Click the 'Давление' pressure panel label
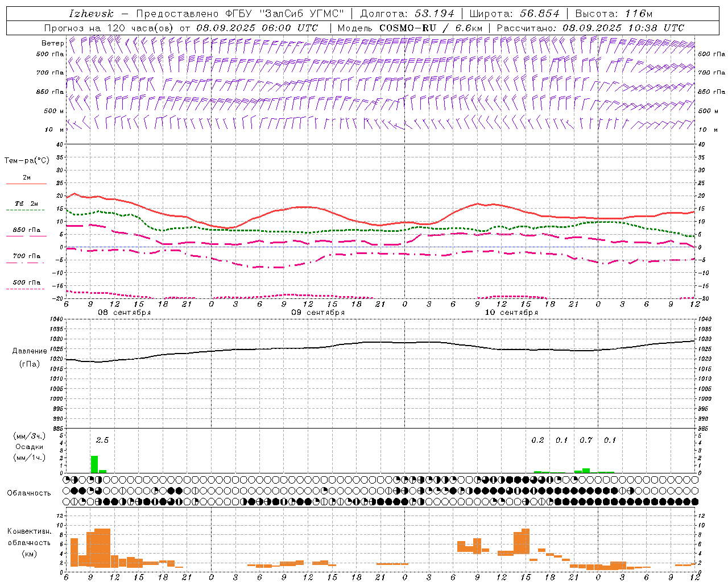The image size is (728, 582). [30, 351]
